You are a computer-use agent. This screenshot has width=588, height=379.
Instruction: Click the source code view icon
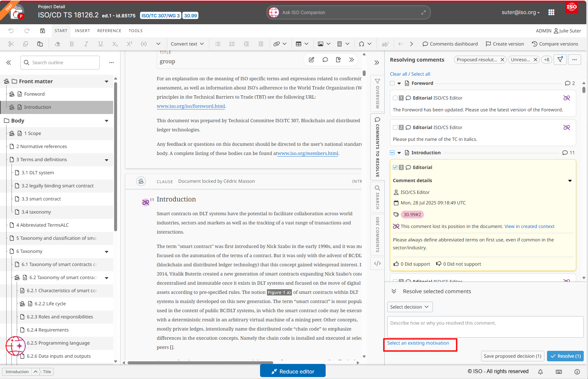pos(377,263)
